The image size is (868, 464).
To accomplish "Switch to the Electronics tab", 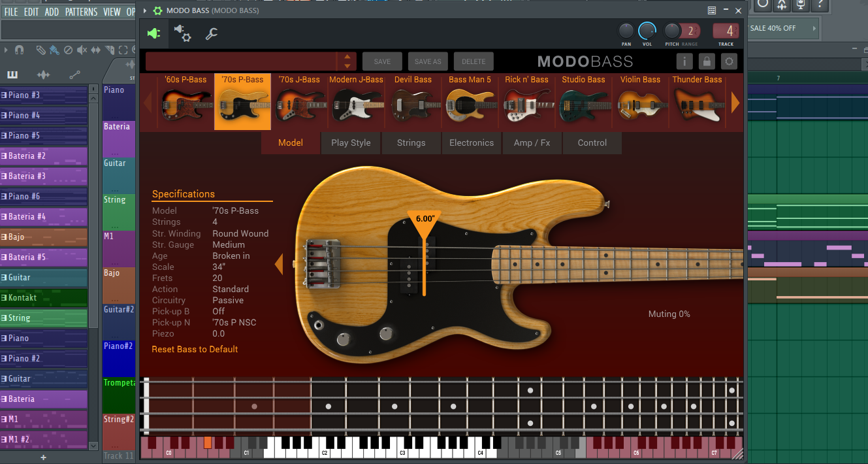I will (x=472, y=142).
